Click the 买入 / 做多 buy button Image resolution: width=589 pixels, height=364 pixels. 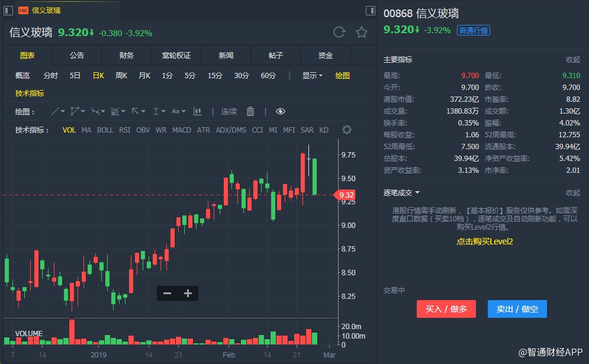(x=446, y=309)
